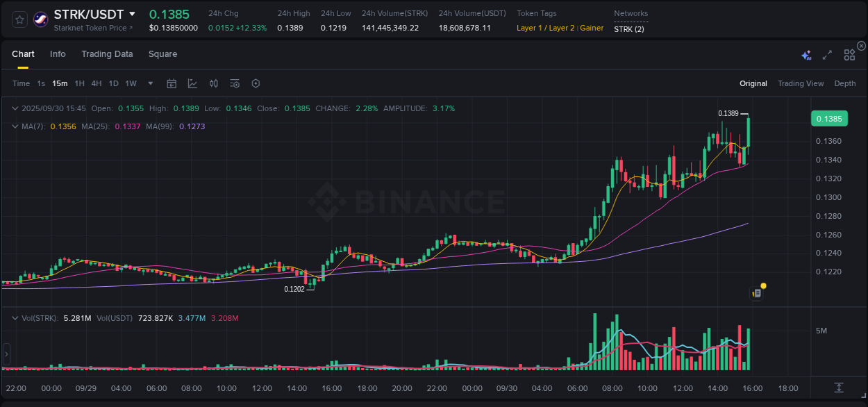Open the Binance AI assistant
The width and height of the screenshot is (868, 407).
pyautogui.click(x=806, y=54)
